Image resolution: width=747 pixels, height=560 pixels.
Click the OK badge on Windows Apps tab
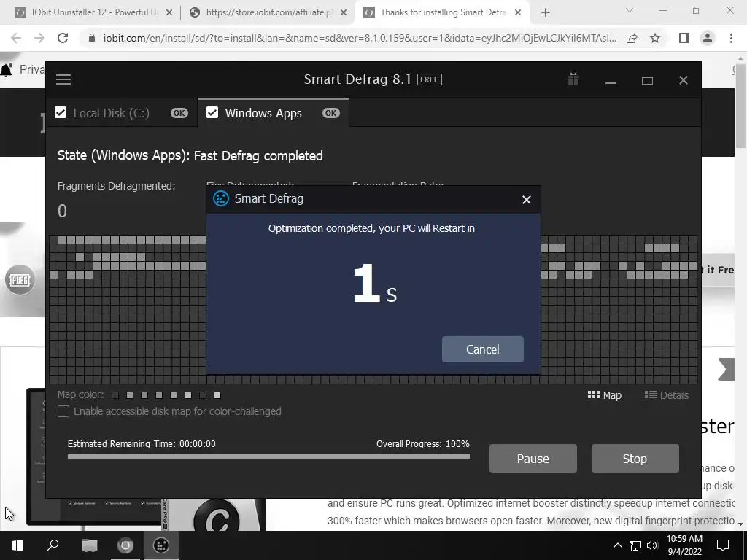pos(330,113)
